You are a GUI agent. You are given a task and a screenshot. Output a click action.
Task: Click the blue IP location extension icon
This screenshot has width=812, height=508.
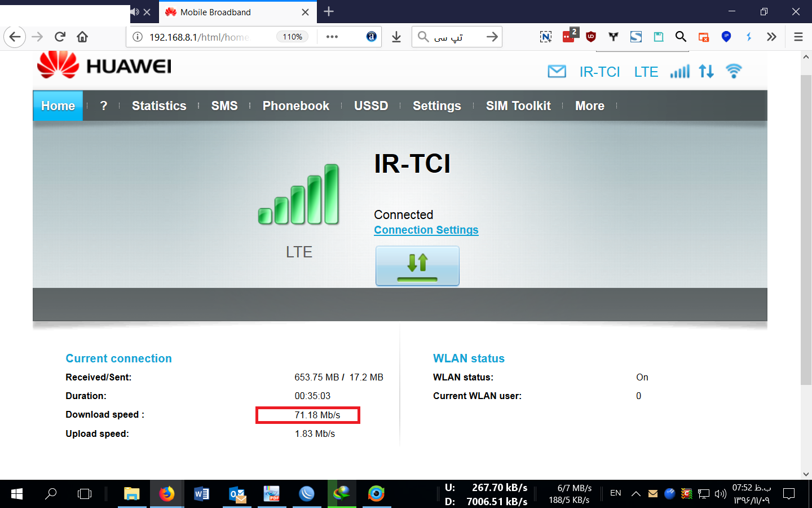[x=726, y=37]
